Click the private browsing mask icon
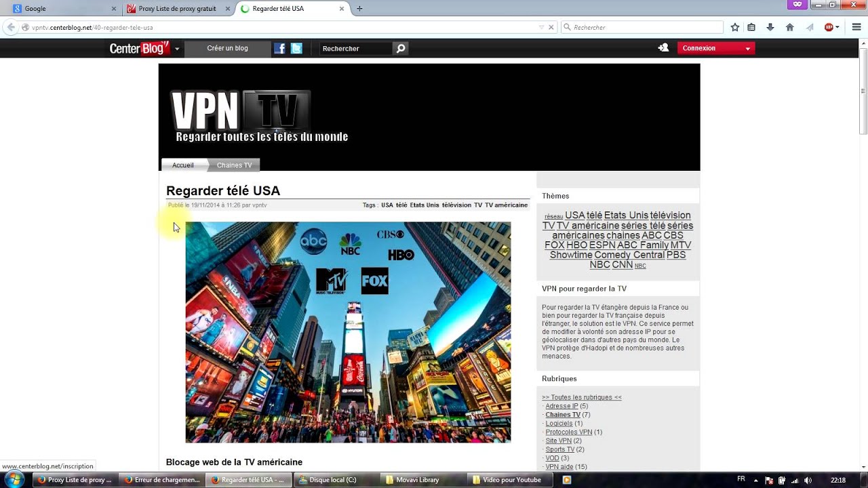The width and height of the screenshot is (868, 488). 797,4
